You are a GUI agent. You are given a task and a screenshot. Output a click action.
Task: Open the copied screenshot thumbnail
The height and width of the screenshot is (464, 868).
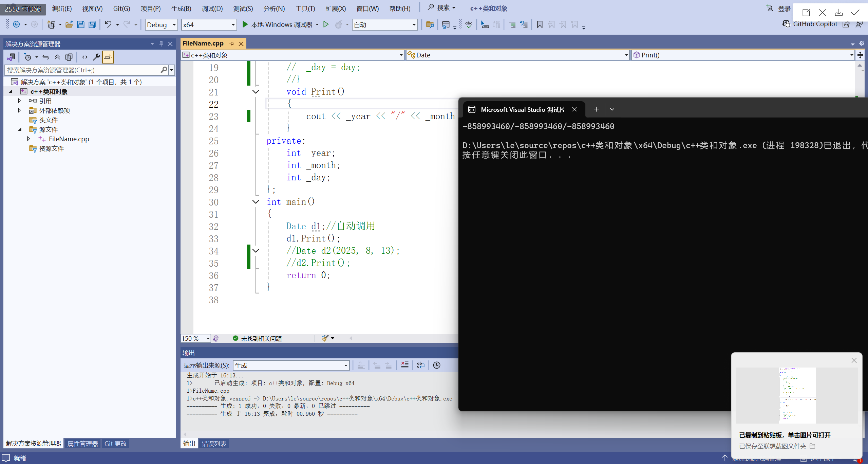point(797,395)
